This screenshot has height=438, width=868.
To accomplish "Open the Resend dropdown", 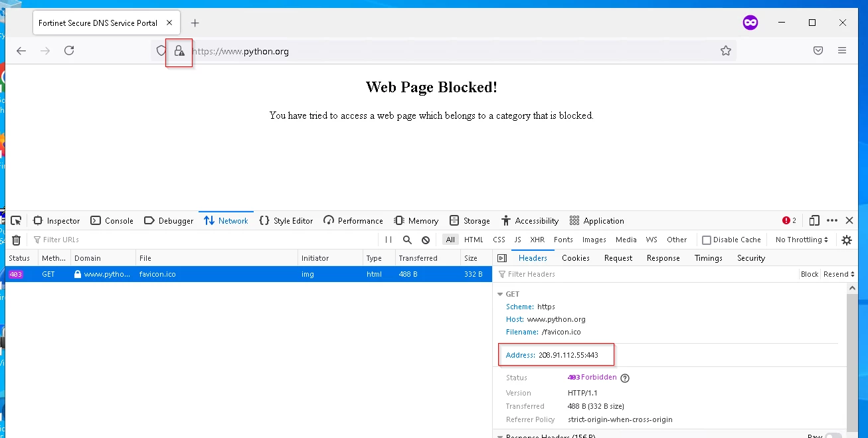I will (839, 274).
